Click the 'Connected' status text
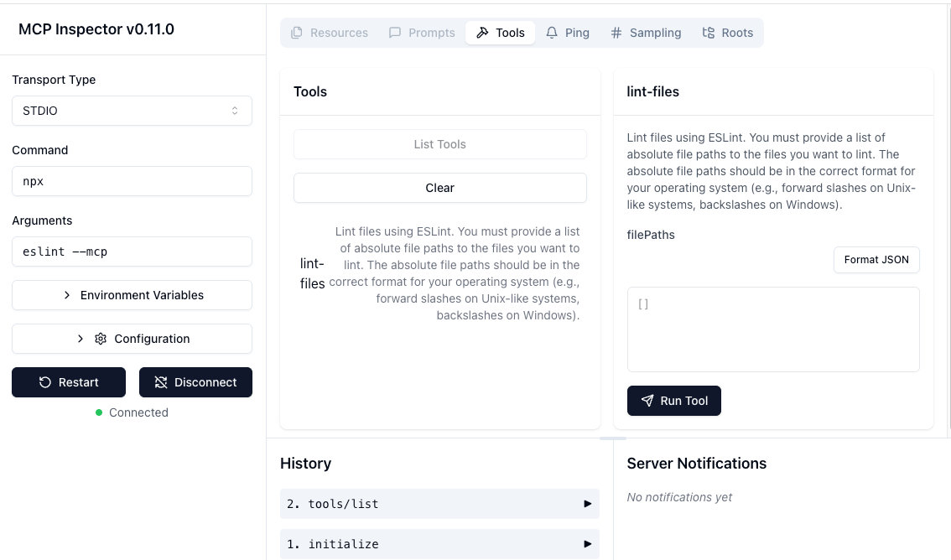The width and height of the screenshot is (951, 560). coord(138,412)
